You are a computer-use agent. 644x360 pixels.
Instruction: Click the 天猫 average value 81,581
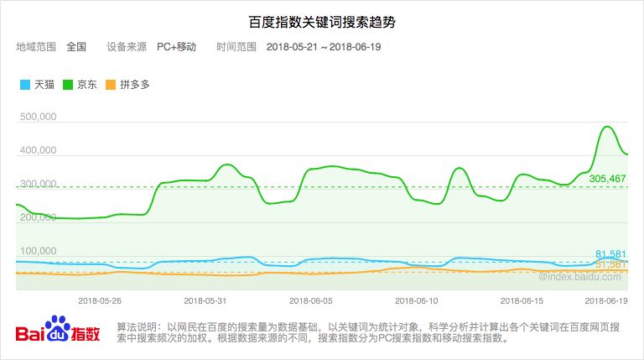[x=610, y=254]
